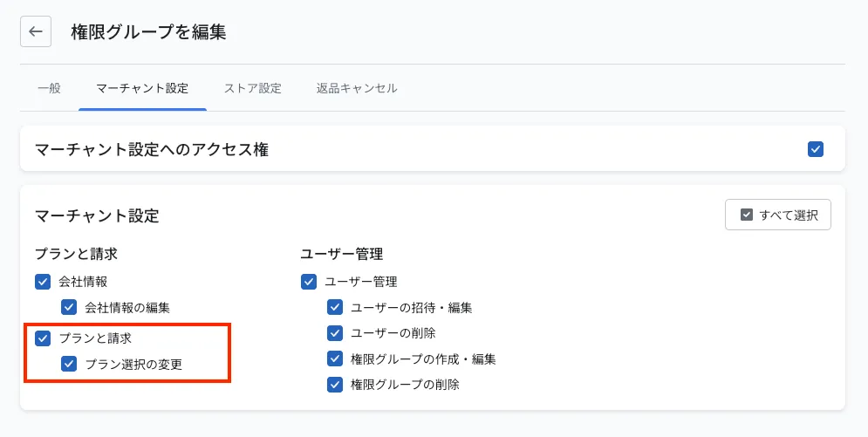This screenshot has width=868, height=437.
Task: Go back with the left arrow button
Action: 36,31
